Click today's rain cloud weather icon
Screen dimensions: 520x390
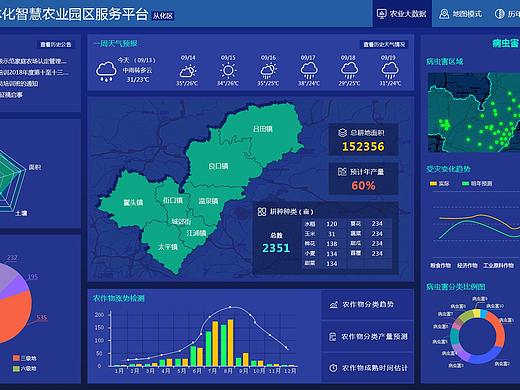point(106,71)
